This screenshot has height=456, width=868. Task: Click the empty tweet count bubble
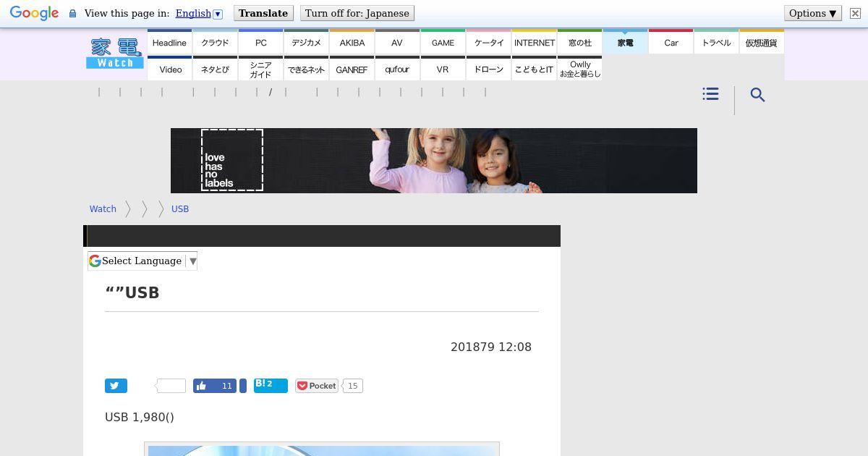pos(171,386)
